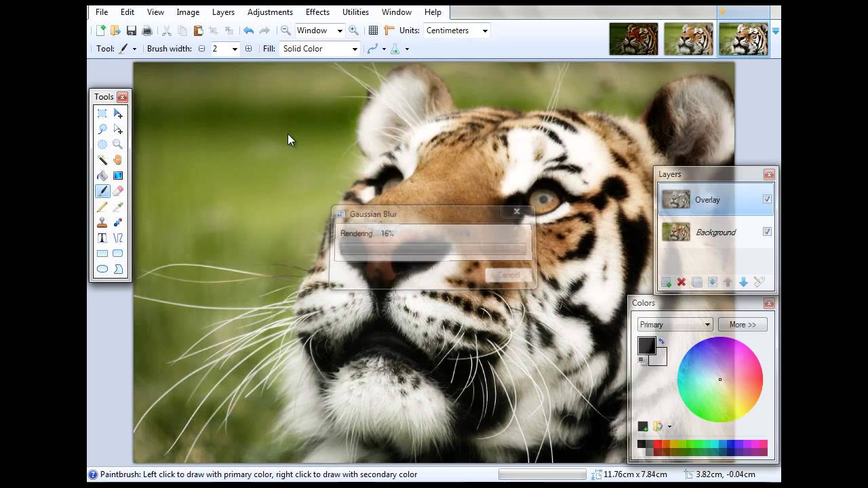This screenshot has width=868, height=488.
Task: Open the image list arrow dropdown
Action: tap(775, 31)
